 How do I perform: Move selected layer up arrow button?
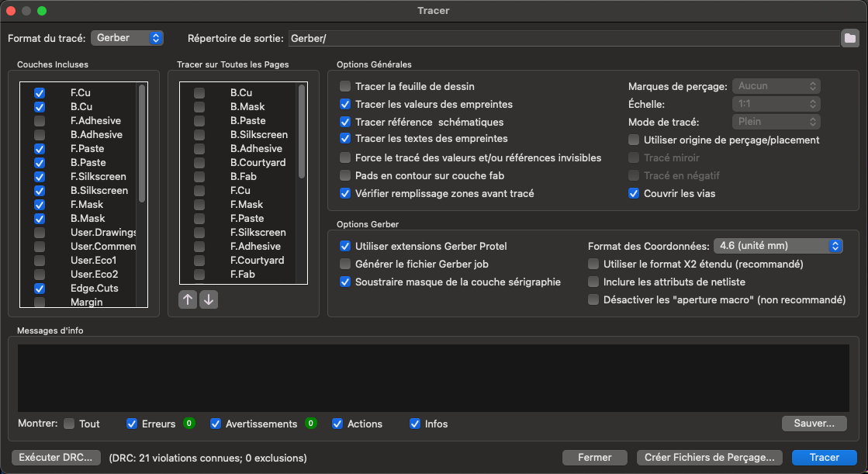tap(188, 299)
